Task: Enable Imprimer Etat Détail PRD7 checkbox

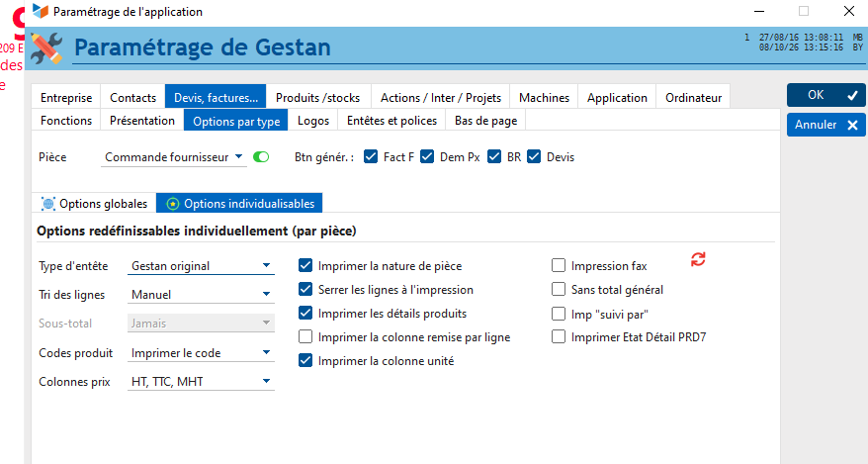Action: click(559, 336)
